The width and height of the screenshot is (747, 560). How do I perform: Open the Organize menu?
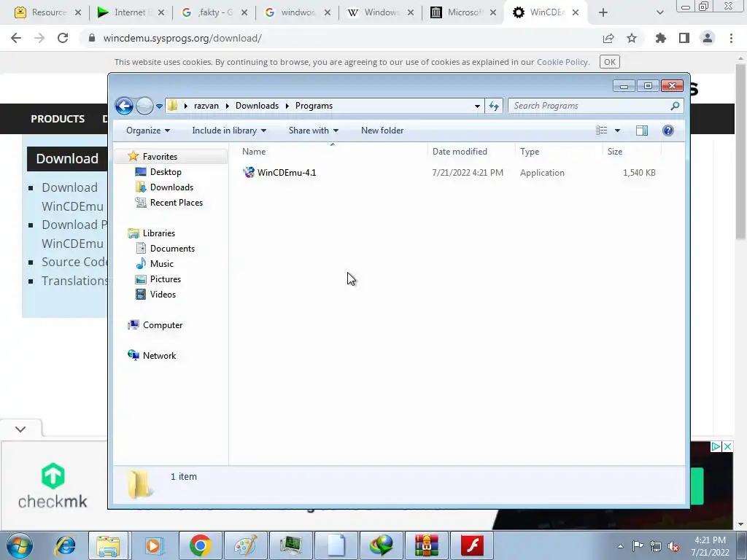tap(147, 131)
